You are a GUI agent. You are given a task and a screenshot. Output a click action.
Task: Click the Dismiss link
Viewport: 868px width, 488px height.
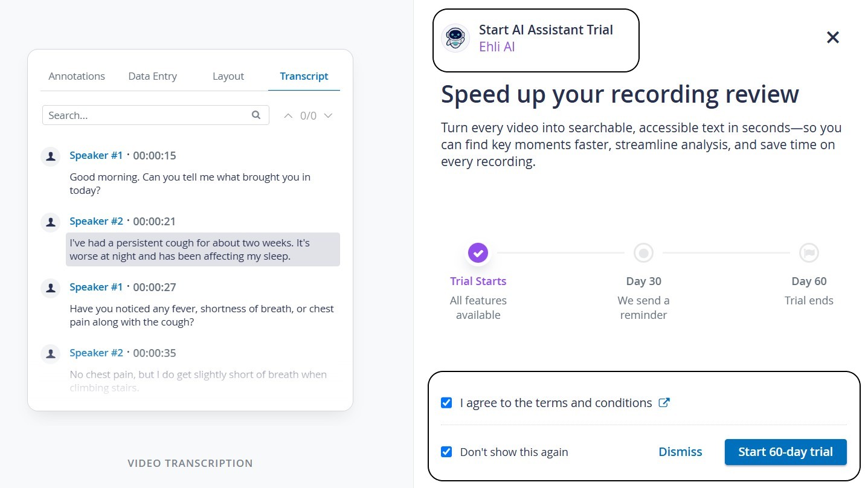pos(680,452)
